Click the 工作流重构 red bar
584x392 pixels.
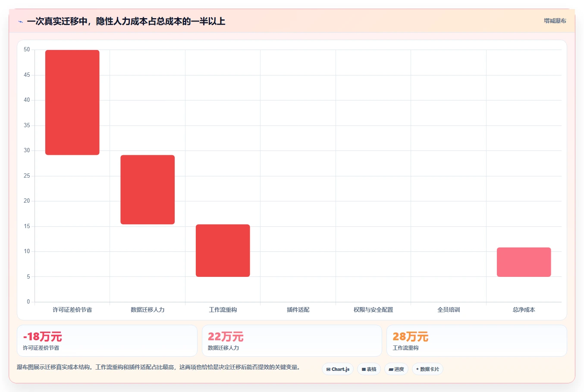pos(223,251)
